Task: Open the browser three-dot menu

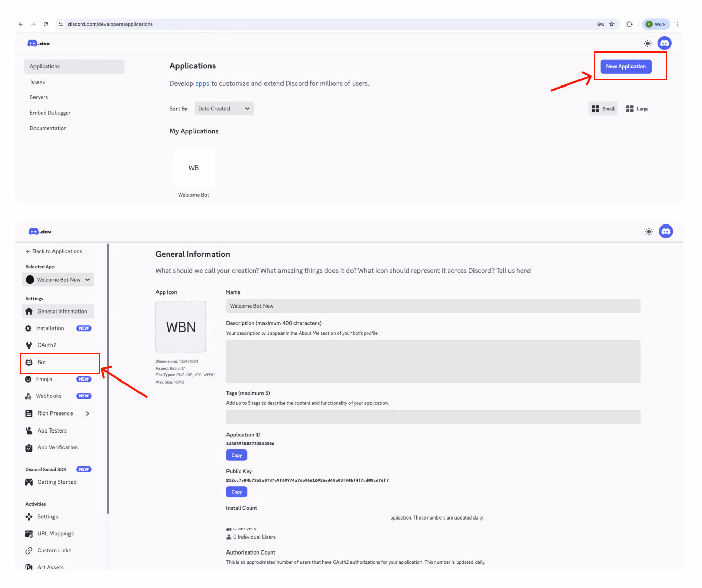Action: click(x=678, y=24)
